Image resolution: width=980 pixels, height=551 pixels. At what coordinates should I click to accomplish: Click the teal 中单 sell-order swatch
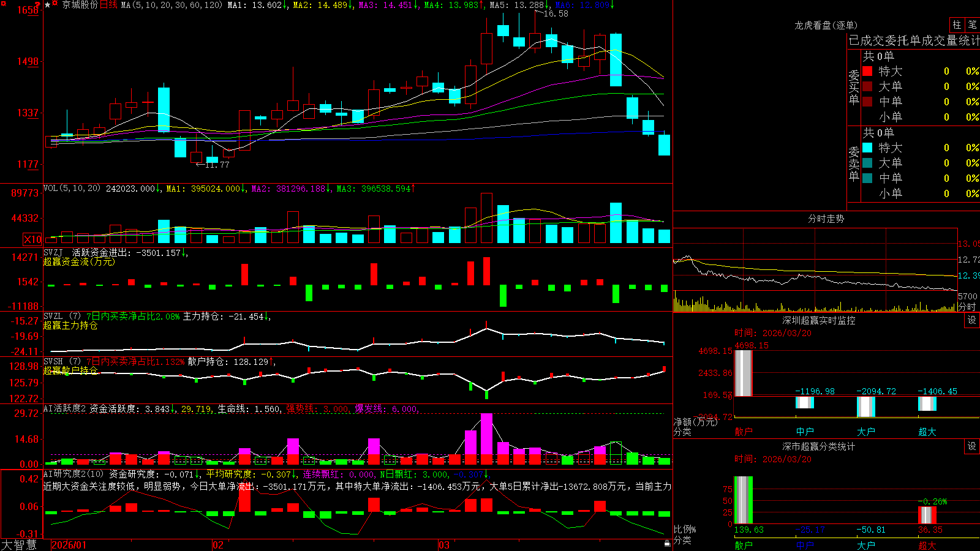(x=867, y=178)
